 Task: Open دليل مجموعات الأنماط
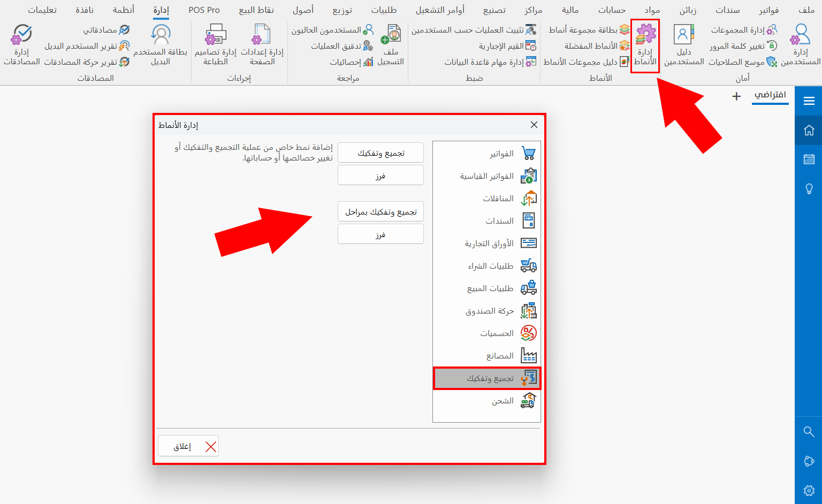coord(587,62)
